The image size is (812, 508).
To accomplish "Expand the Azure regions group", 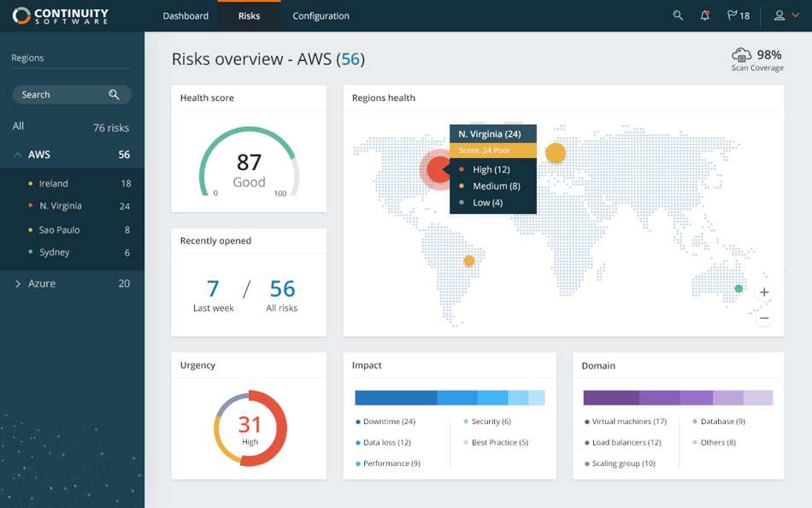I will point(18,284).
